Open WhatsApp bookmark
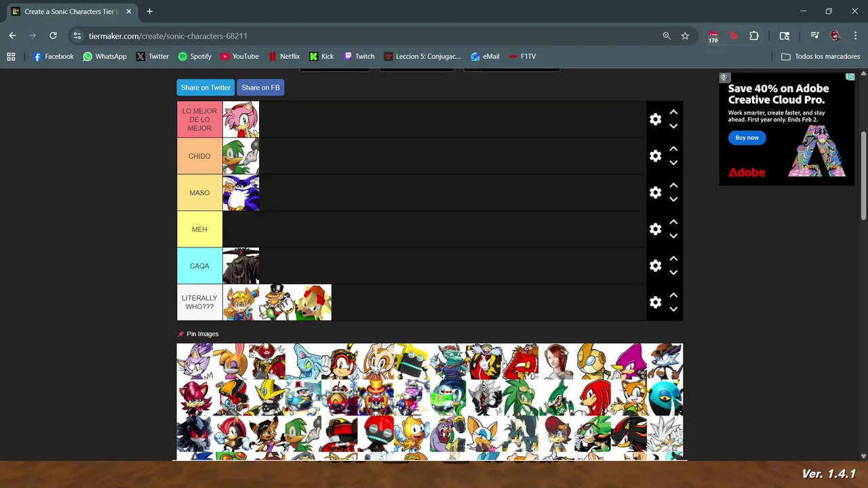The image size is (868, 488). click(x=104, y=56)
